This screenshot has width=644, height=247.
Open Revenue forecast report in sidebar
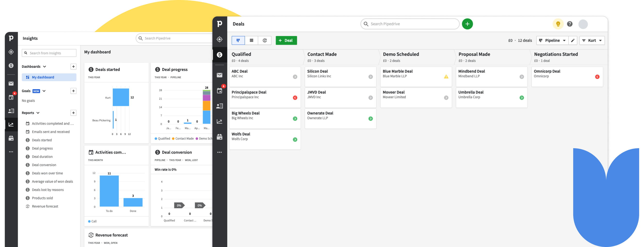42,206
